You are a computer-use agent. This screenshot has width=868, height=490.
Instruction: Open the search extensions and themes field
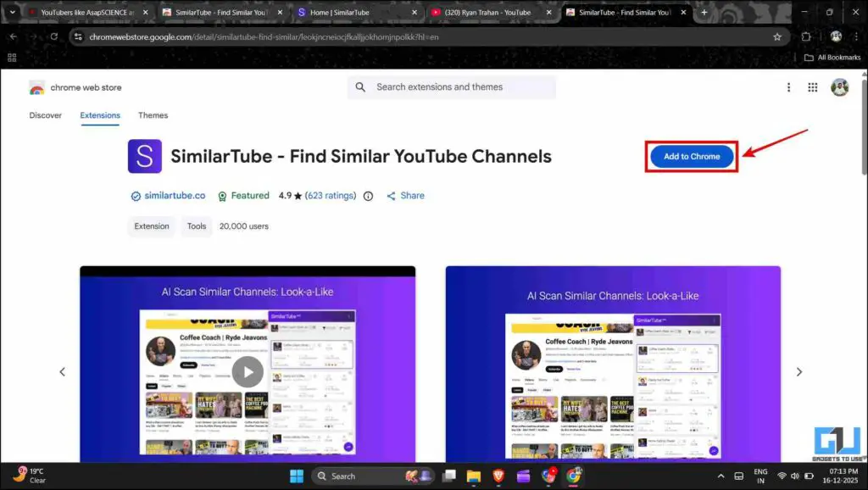point(451,86)
